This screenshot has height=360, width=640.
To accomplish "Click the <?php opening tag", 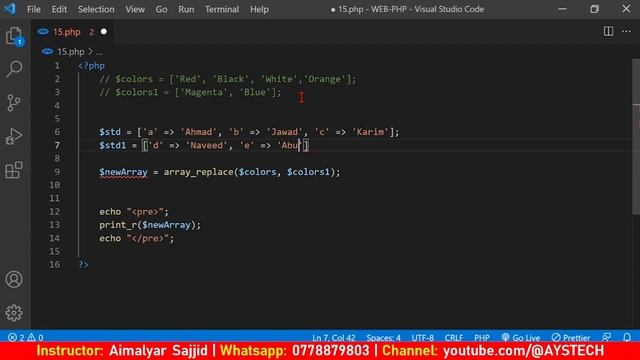I will (x=91, y=66).
